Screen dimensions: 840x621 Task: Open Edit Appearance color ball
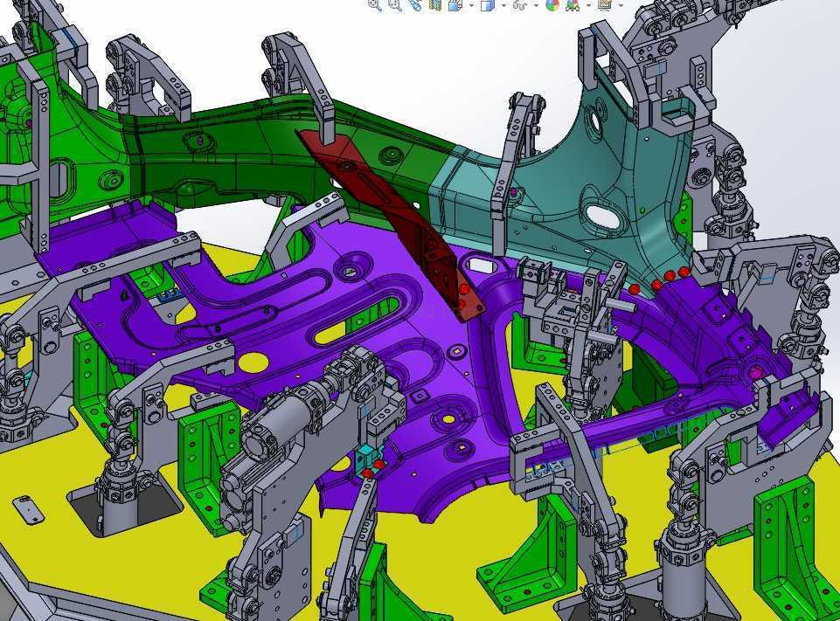tap(552, 4)
